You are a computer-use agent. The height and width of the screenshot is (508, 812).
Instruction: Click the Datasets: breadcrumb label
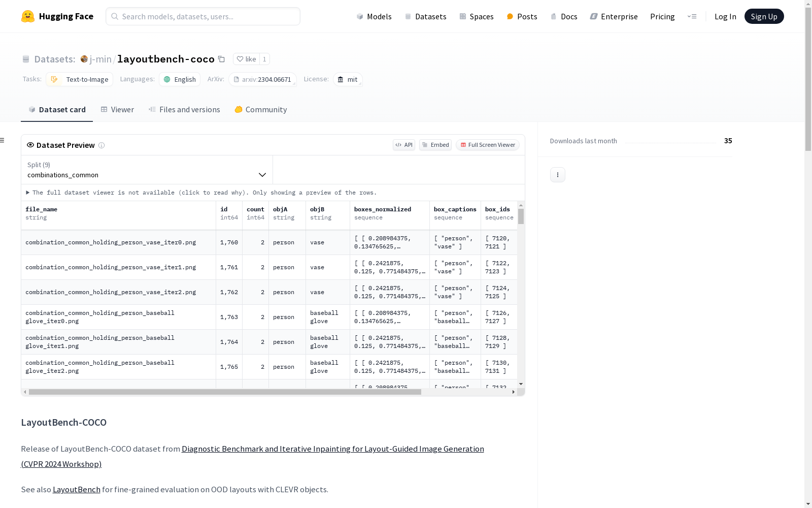click(55, 59)
